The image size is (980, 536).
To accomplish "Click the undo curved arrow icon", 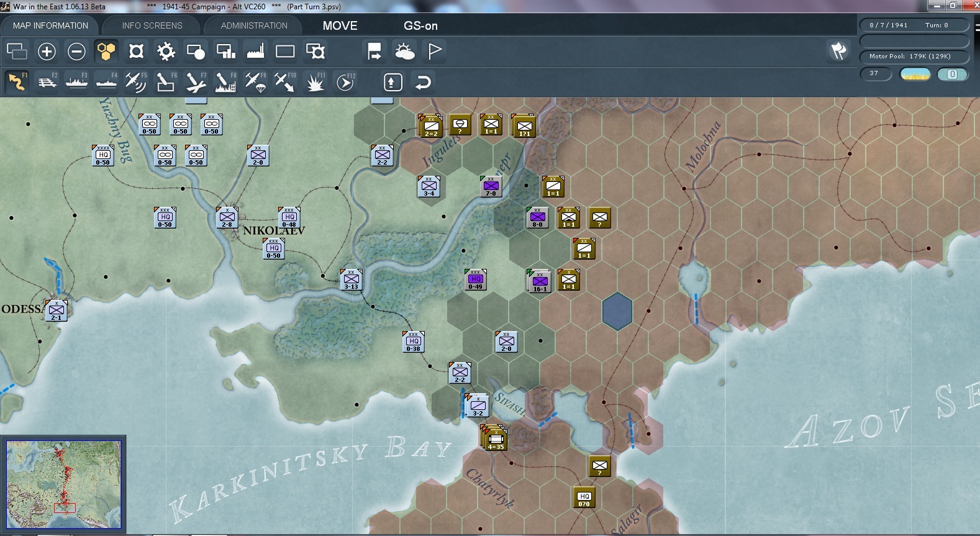I will click(x=423, y=82).
